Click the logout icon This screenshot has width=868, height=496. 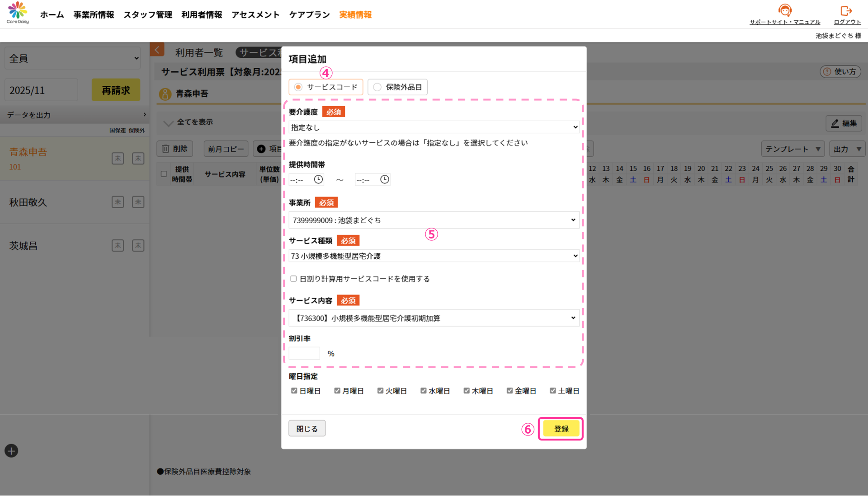coord(846,10)
